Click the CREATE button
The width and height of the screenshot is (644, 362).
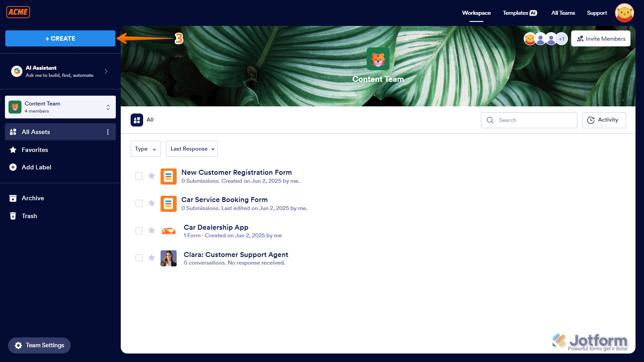tap(60, 38)
